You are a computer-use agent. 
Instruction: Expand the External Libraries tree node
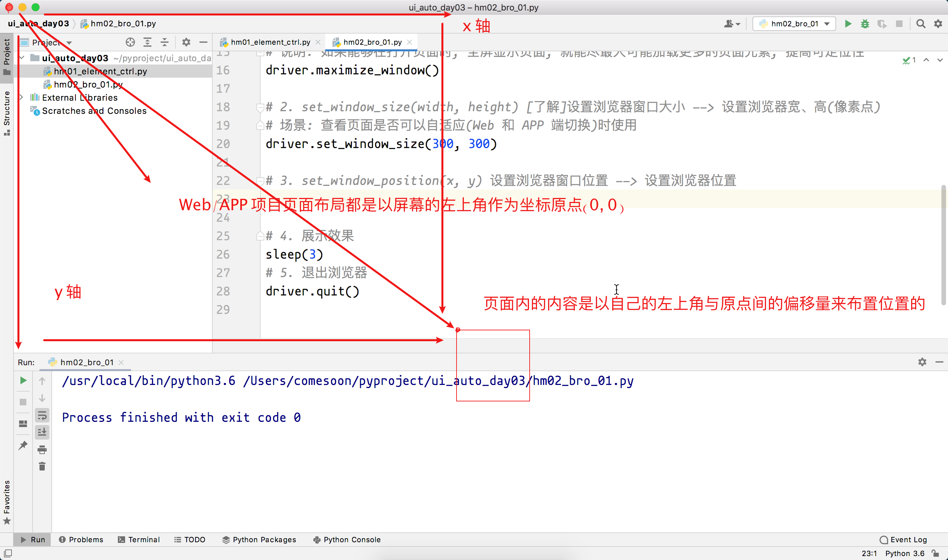coord(21,97)
